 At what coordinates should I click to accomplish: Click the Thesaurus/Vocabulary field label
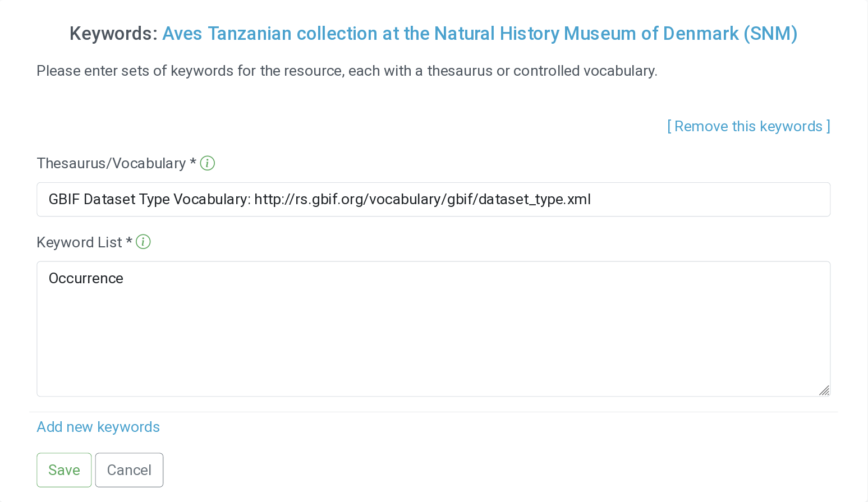(111, 163)
